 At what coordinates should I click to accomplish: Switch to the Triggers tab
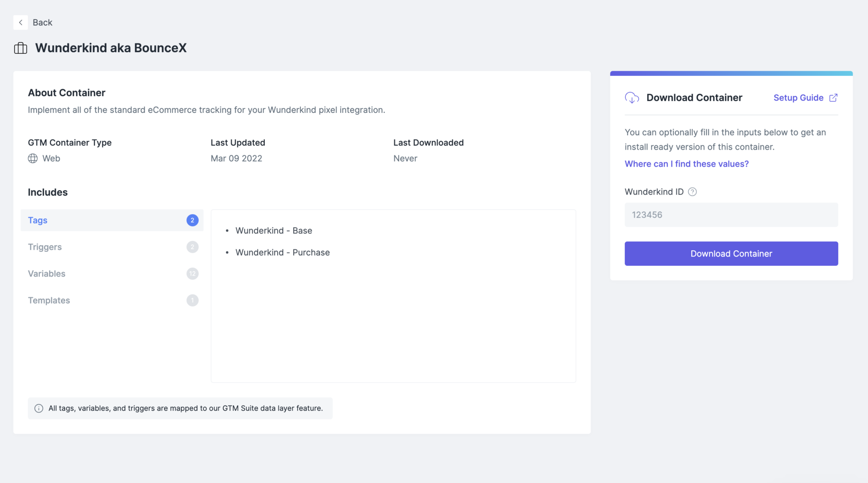[45, 247]
